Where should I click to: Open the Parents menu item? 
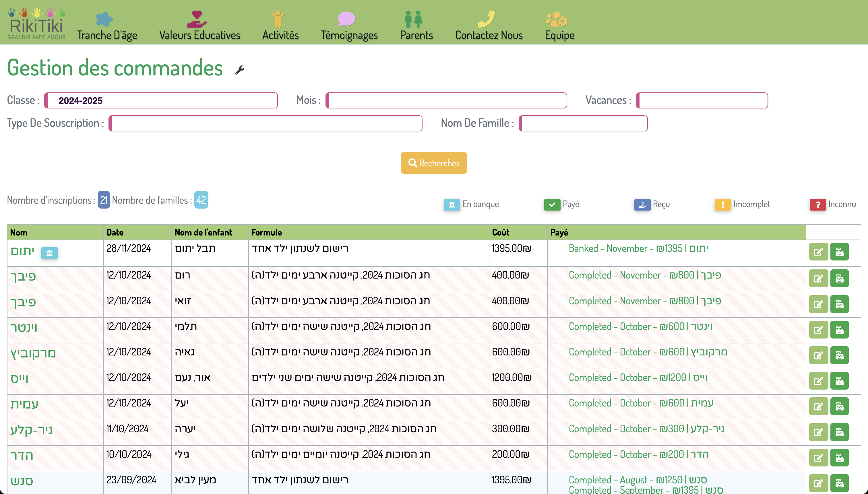[x=416, y=26]
